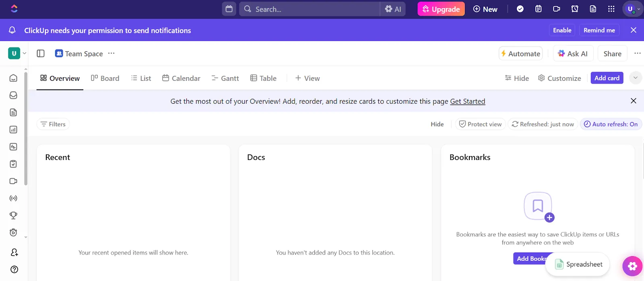Click the Share button
Viewport: 644px width, 281px height.
[x=612, y=53]
